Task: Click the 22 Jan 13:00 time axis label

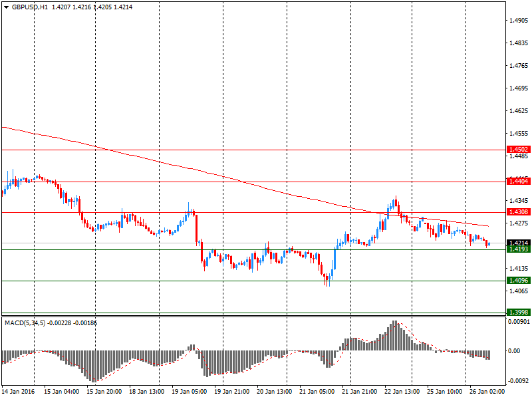Action: click(x=402, y=392)
